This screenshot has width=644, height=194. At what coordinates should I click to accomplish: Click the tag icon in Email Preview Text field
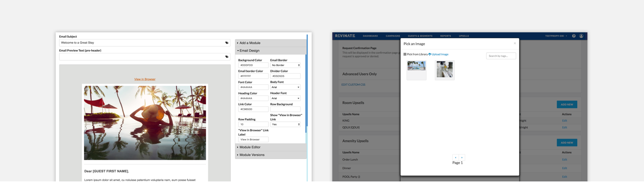point(227,57)
